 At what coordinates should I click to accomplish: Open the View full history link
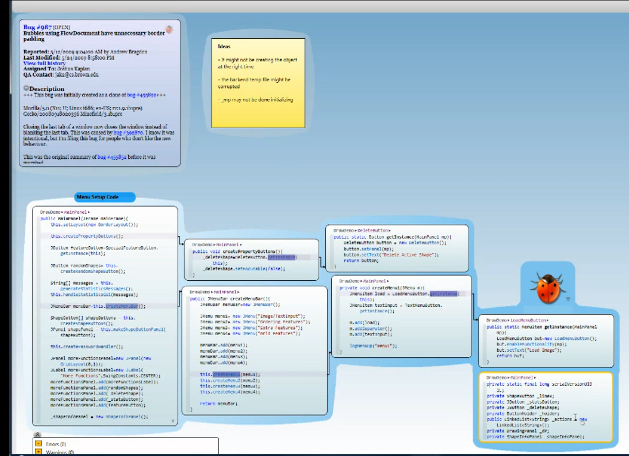(x=44, y=63)
